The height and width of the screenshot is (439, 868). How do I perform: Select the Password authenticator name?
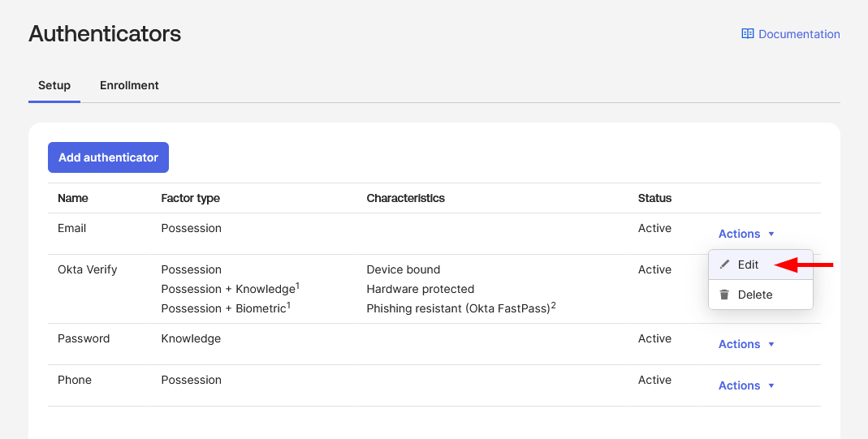tap(84, 338)
